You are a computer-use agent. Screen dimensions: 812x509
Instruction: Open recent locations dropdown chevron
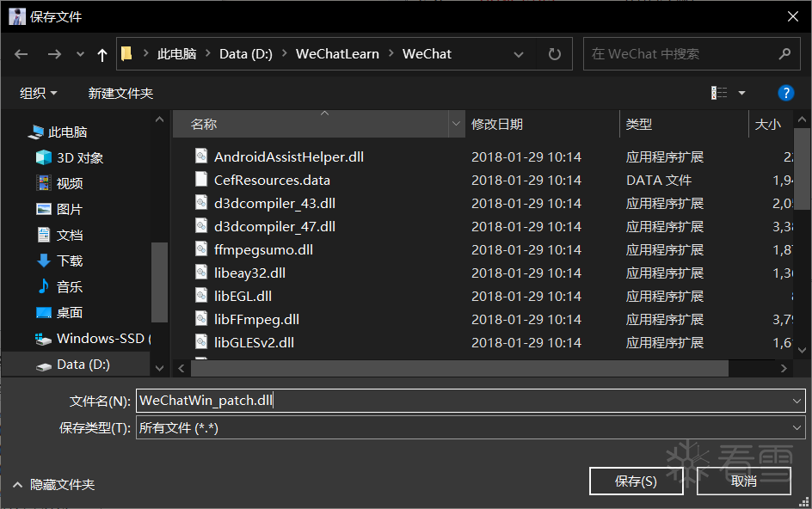pos(80,54)
